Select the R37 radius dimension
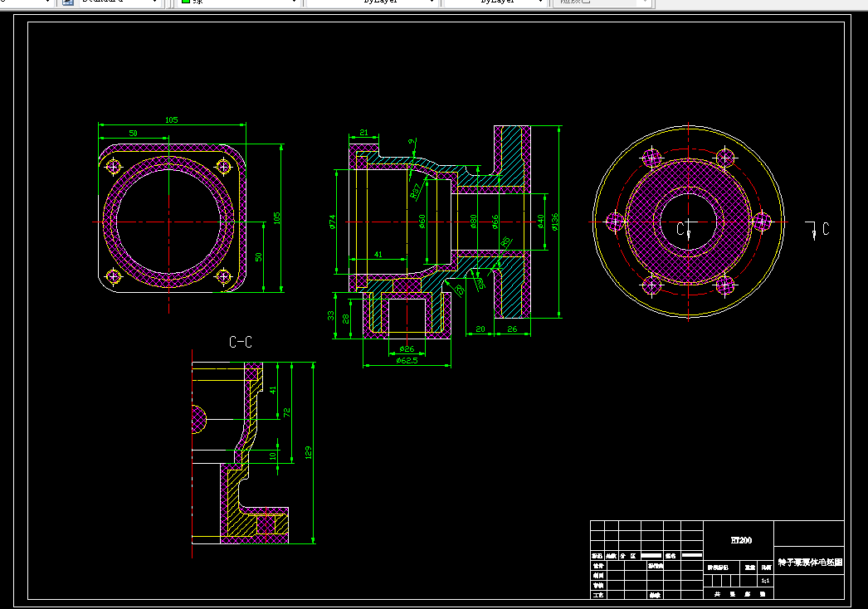This screenshot has width=868, height=609. tap(416, 191)
